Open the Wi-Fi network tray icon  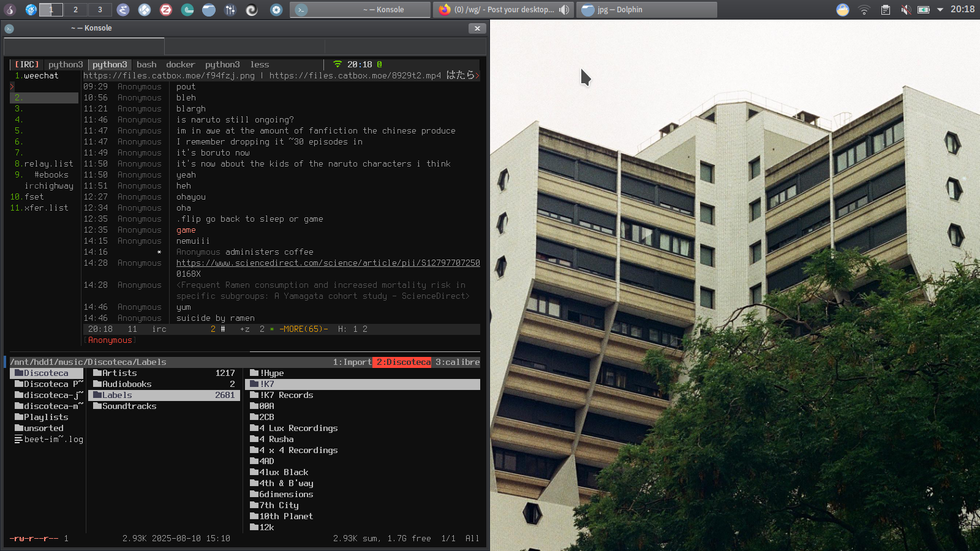[x=864, y=9]
